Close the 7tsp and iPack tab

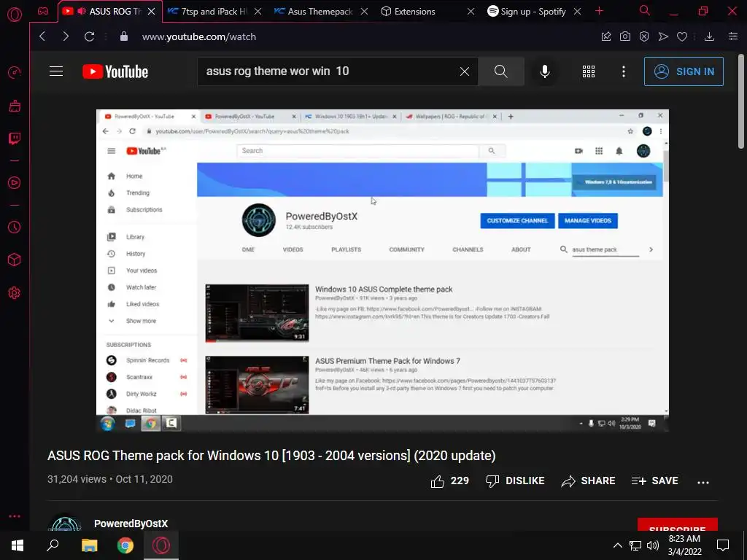pos(258,12)
